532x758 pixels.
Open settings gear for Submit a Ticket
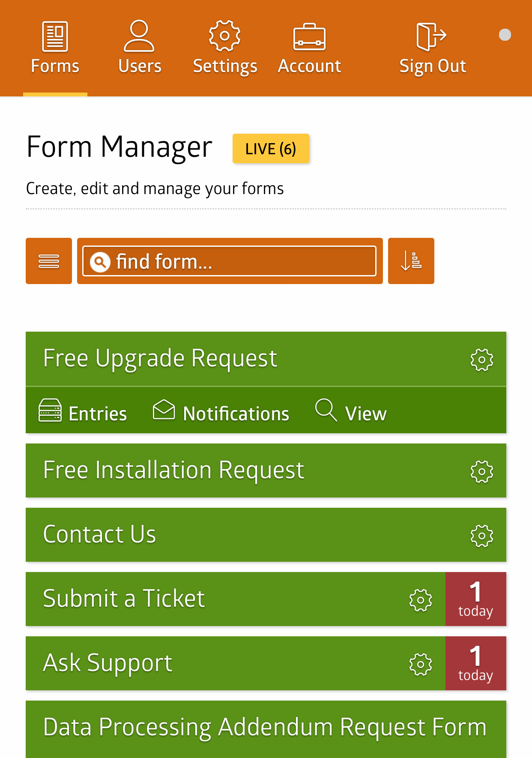coord(421,600)
